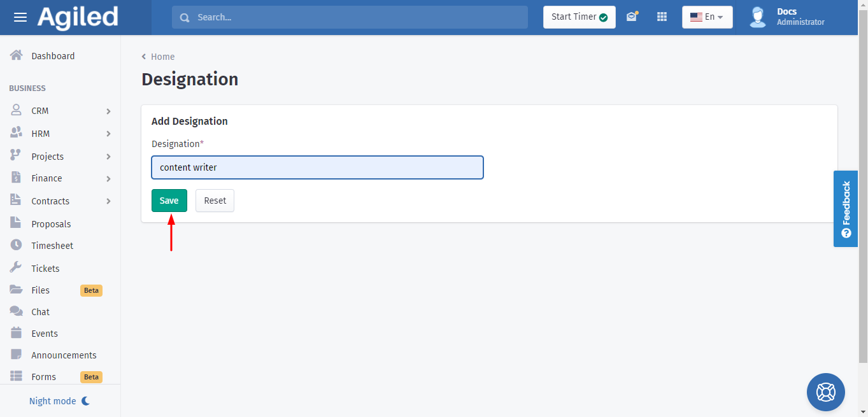The width and height of the screenshot is (868, 417).
Task: Open Announcements from the sidebar
Action: point(64,355)
